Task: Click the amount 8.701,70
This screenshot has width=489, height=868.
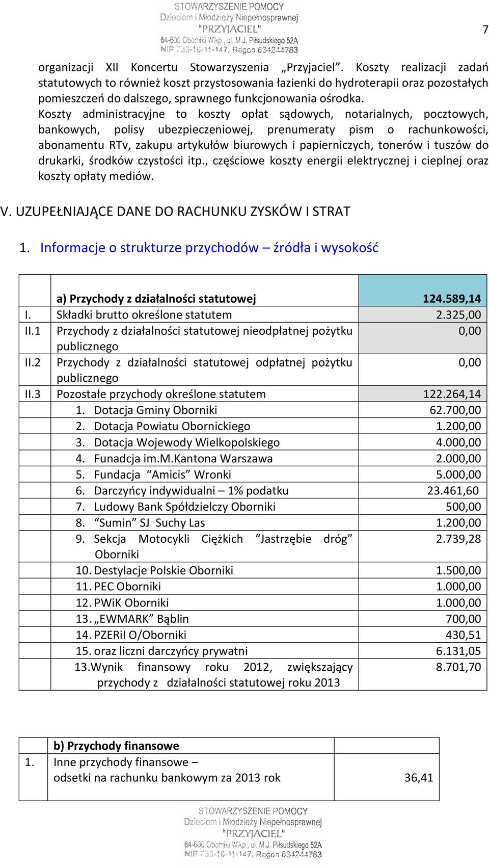Action: click(458, 667)
